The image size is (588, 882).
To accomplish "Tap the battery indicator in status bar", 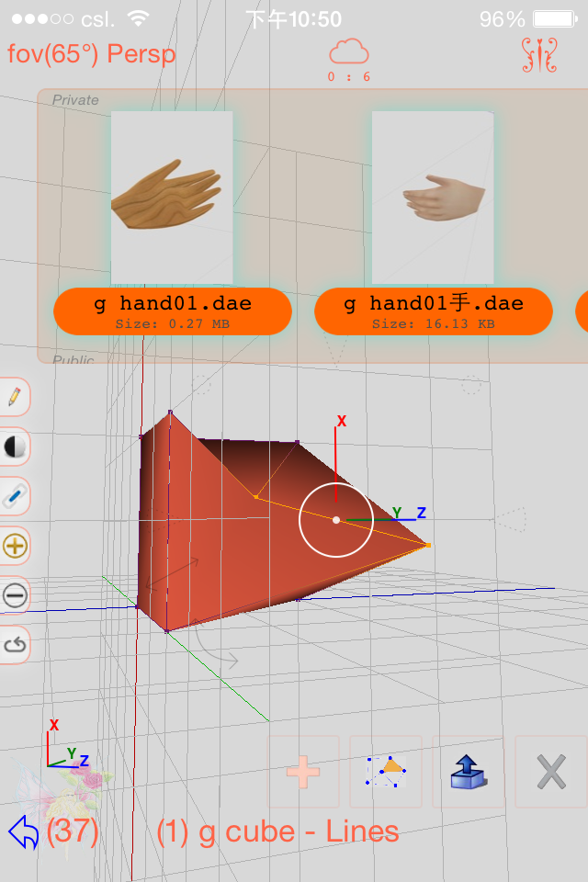I will point(555,19).
